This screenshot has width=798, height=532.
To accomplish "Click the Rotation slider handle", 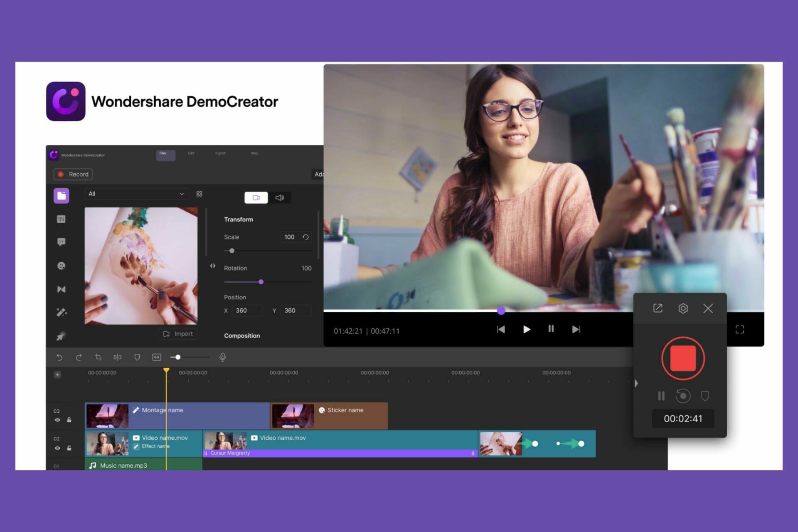I will coord(261,282).
